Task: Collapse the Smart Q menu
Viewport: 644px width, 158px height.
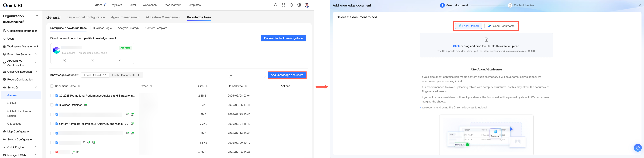Action: [36, 87]
